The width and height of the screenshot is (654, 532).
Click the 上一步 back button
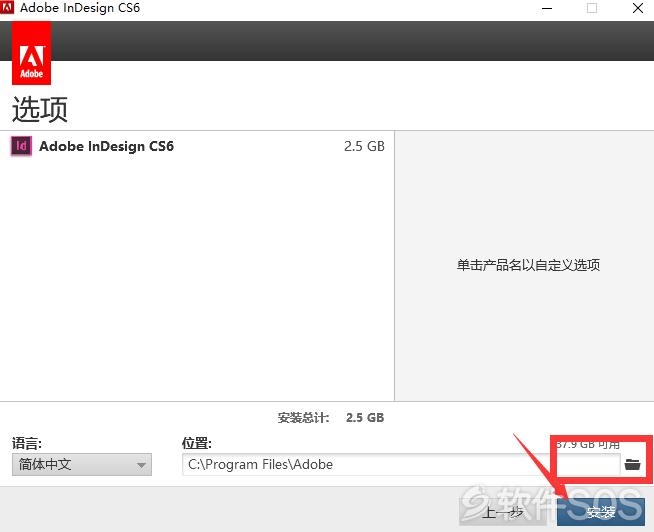tap(503, 512)
